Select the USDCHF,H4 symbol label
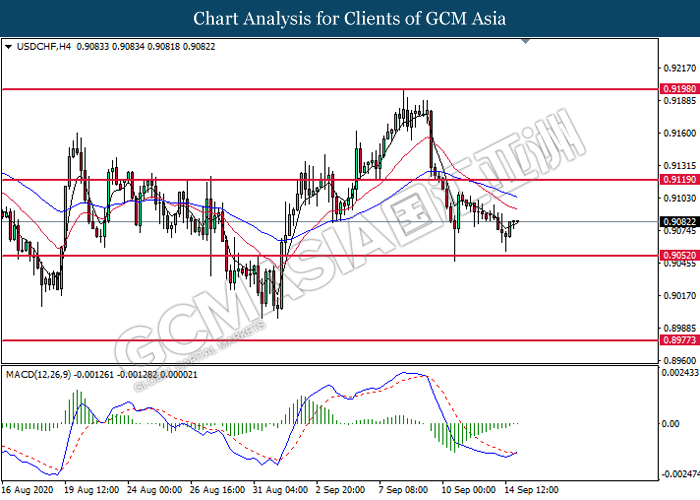This screenshot has width=700, height=500. pos(43,47)
